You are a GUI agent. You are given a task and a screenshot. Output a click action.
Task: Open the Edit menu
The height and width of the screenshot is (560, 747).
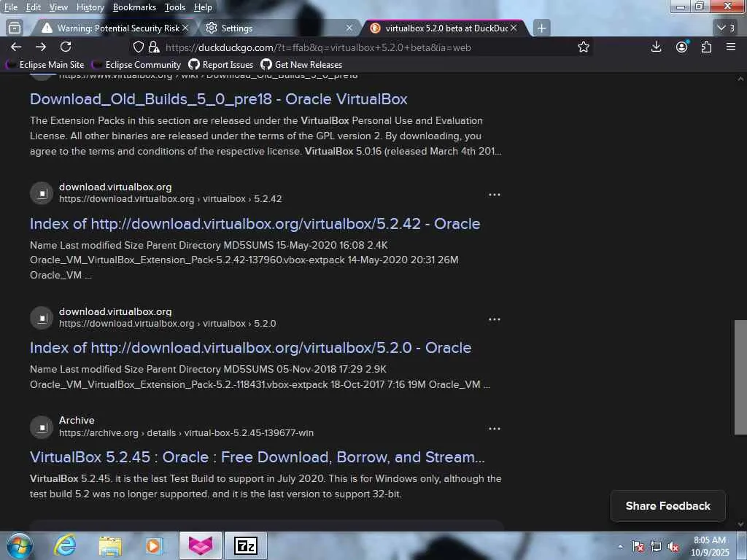point(33,7)
